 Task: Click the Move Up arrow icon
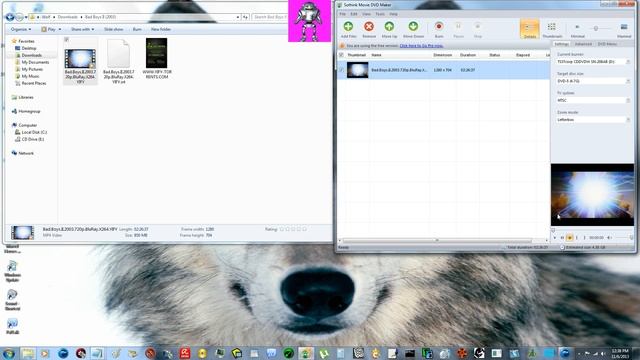point(389,27)
